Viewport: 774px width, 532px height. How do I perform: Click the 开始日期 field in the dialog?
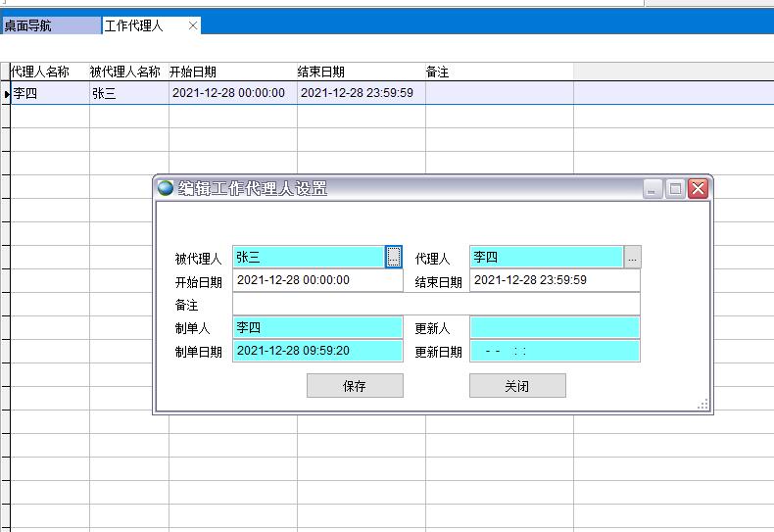pyautogui.click(x=317, y=280)
